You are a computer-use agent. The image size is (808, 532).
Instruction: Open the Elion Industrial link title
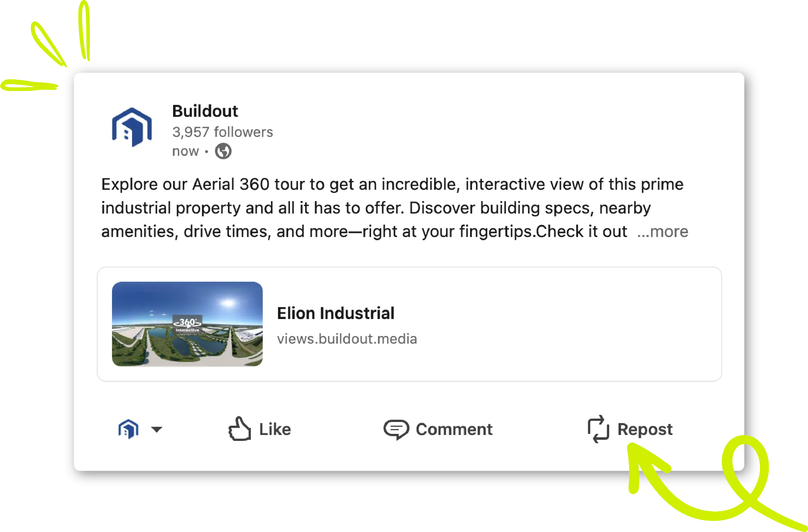(x=336, y=313)
